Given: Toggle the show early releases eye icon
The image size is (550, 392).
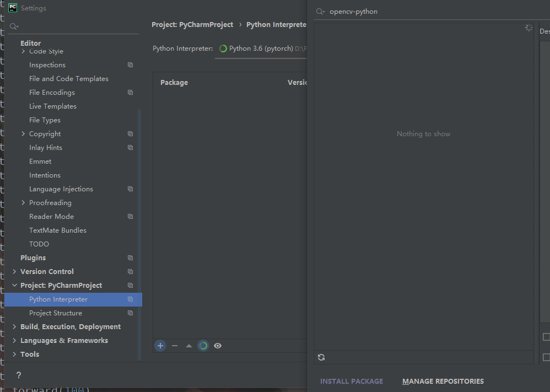Looking at the screenshot, I should 218,346.
